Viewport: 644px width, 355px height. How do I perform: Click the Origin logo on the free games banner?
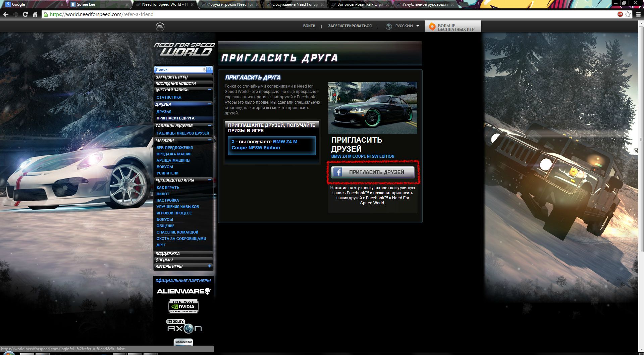432,27
